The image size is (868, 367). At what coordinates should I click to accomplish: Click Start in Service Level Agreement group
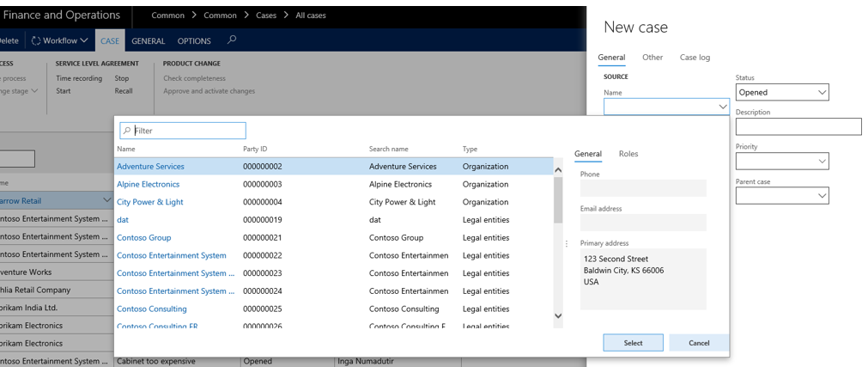click(x=64, y=91)
